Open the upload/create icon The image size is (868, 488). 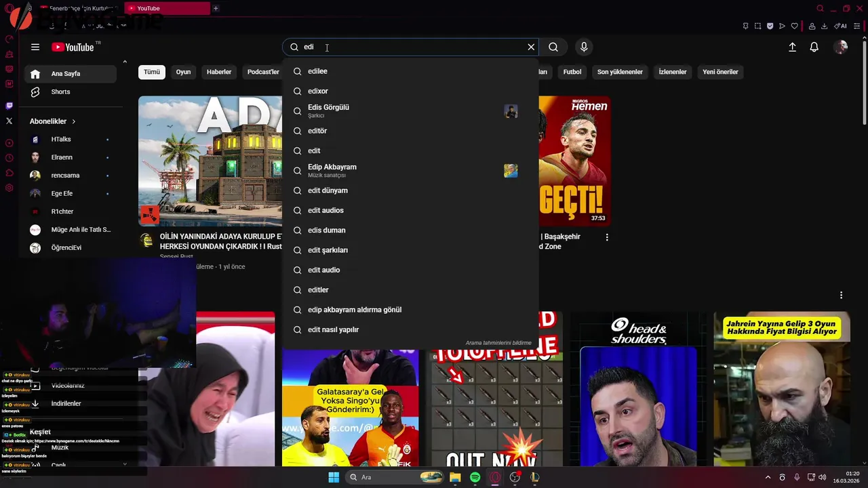(x=792, y=47)
